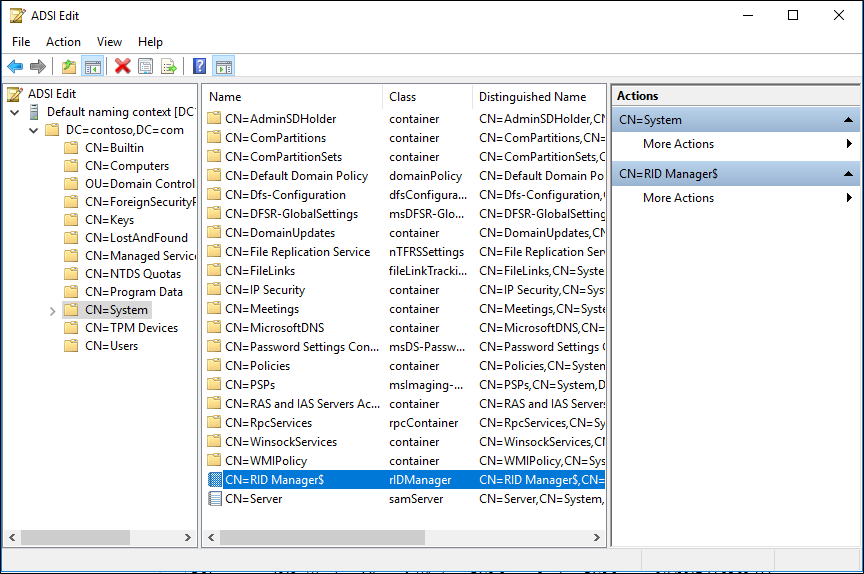Click the icon beside CN=Server row

(x=214, y=499)
